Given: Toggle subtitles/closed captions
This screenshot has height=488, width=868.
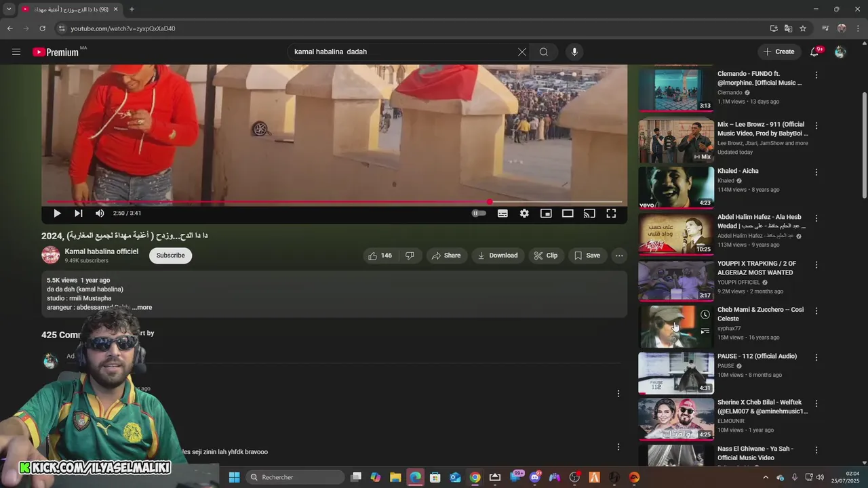Looking at the screenshot, I should [x=502, y=213].
